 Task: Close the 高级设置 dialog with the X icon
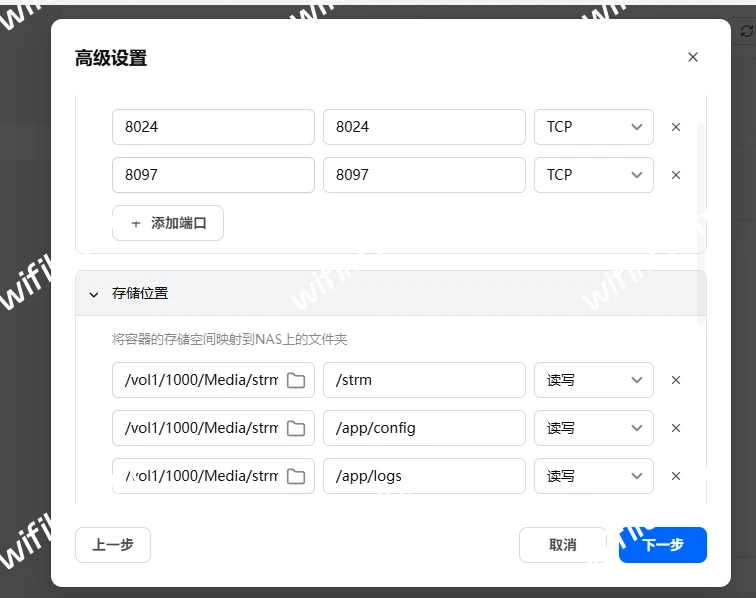pyautogui.click(x=693, y=58)
